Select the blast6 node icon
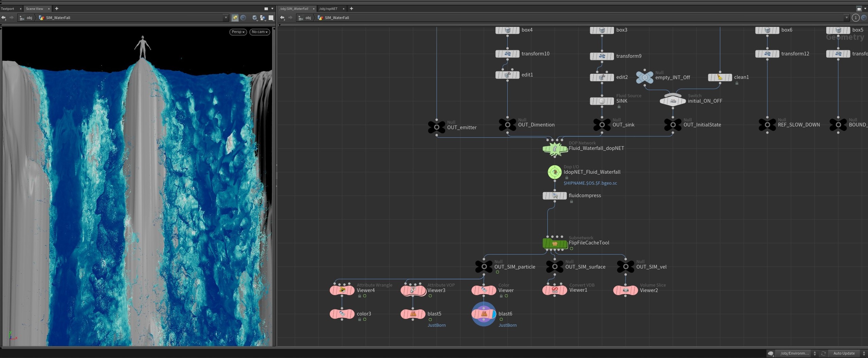The image size is (868, 358). pyautogui.click(x=484, y=314)
